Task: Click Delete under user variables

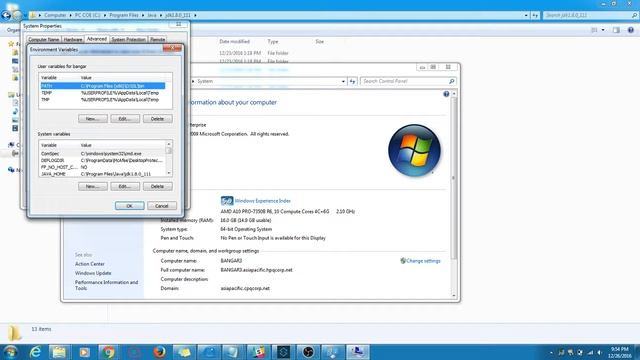Action: click(x=158, y=119)
